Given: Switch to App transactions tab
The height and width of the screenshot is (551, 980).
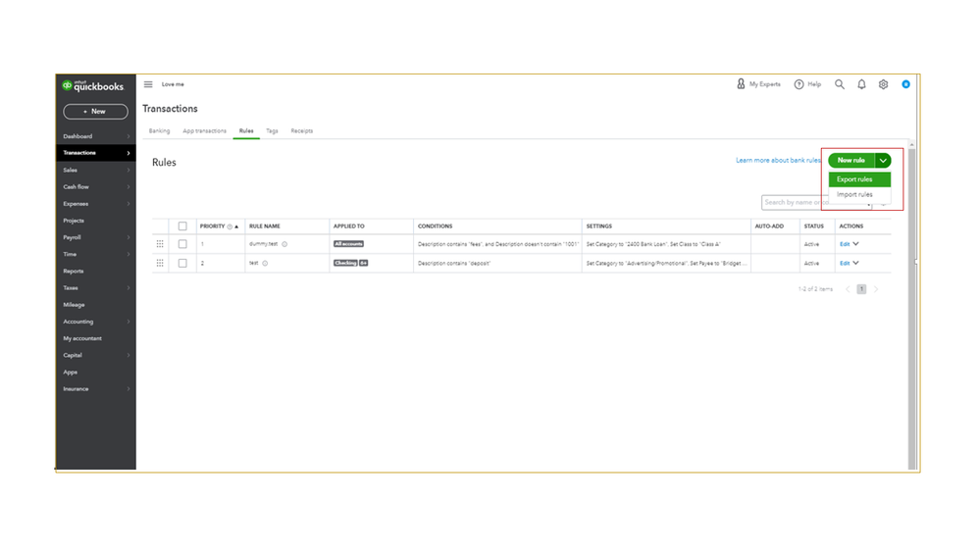Looking at the screenshot, I should click(204, 131).
